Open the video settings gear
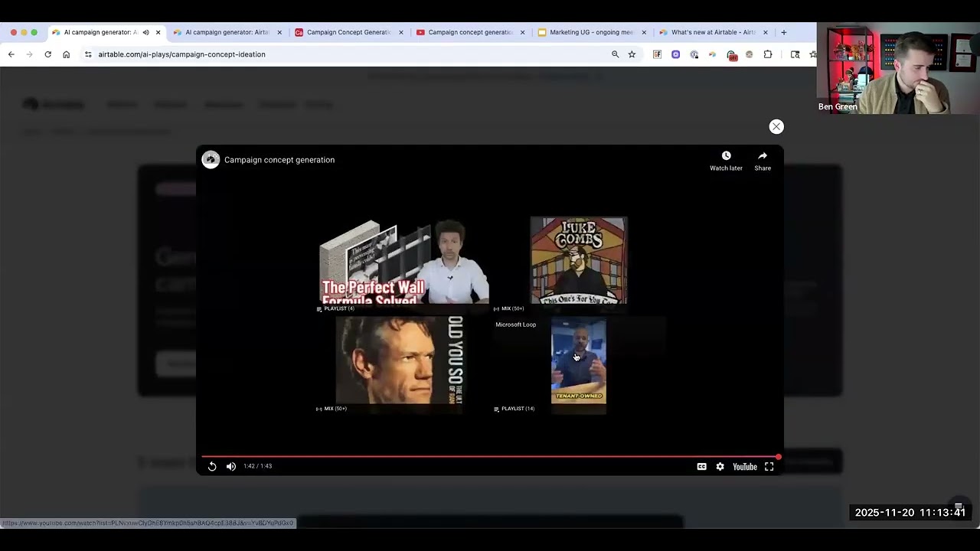The height and width of the screenshot is (551, 980). (x=720, y=466)
